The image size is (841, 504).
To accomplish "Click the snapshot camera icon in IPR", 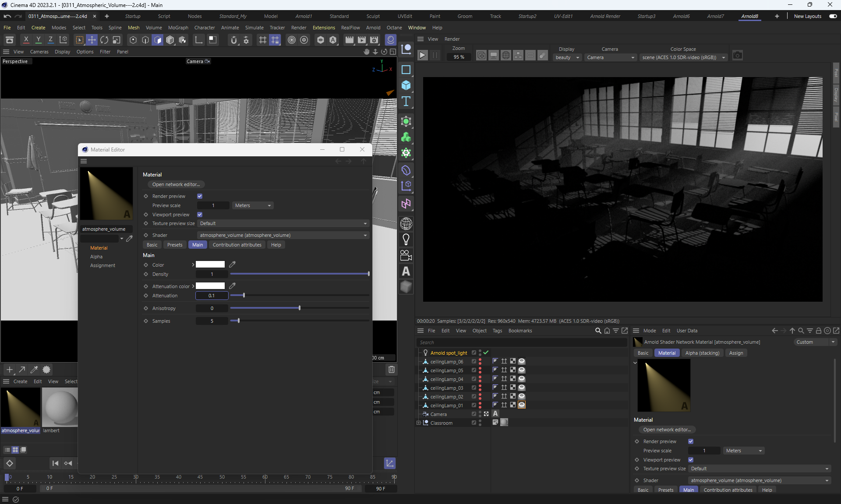I will click(738, 56).
